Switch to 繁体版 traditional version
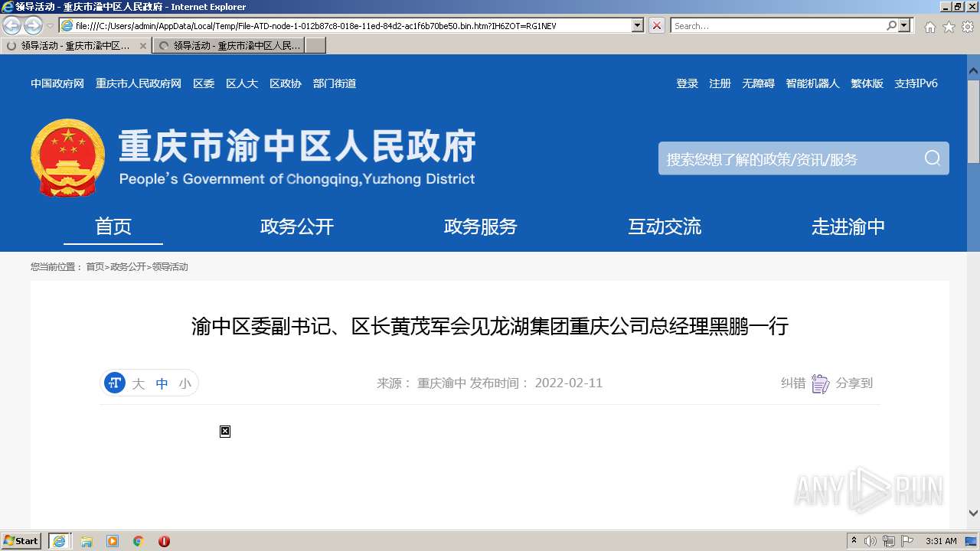Image resolution: width=980 pixels, height=551 pixels. [867, 83]
